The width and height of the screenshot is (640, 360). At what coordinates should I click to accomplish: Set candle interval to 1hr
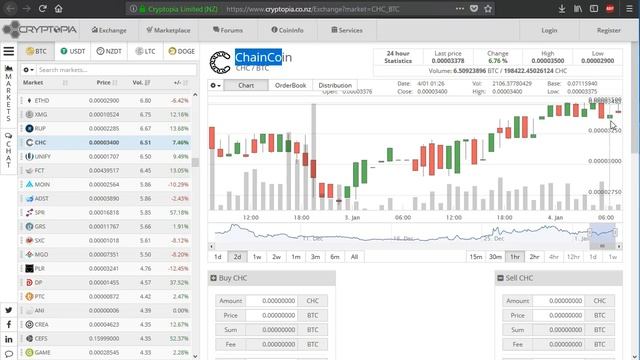pyautogui.click(x=515, y=257)
